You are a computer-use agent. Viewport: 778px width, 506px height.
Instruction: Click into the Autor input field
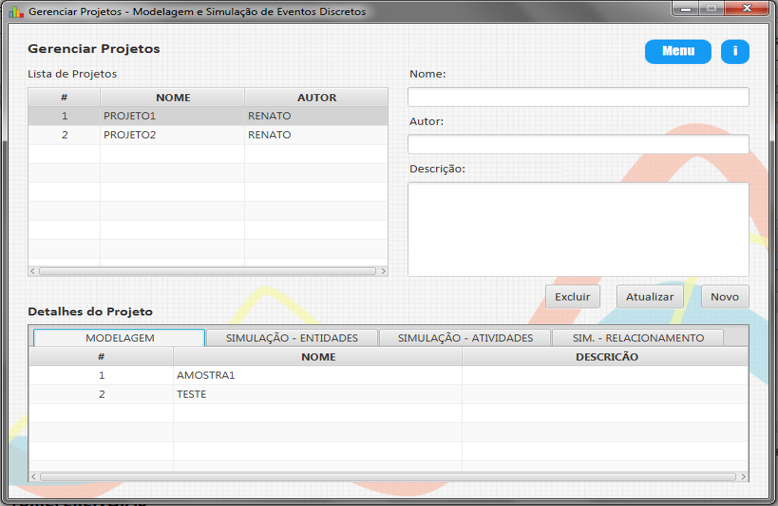point(577,144)
